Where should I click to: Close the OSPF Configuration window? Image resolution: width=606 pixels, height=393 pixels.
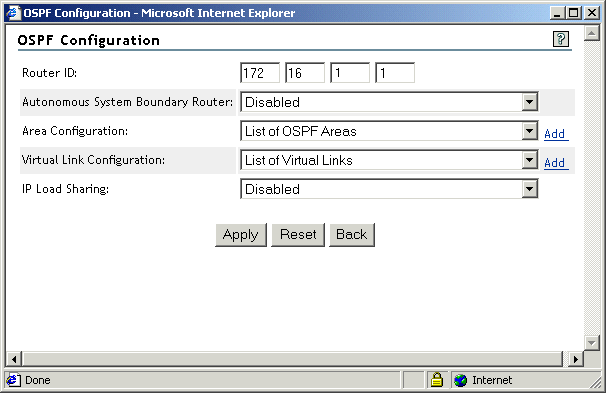point(592,13)
